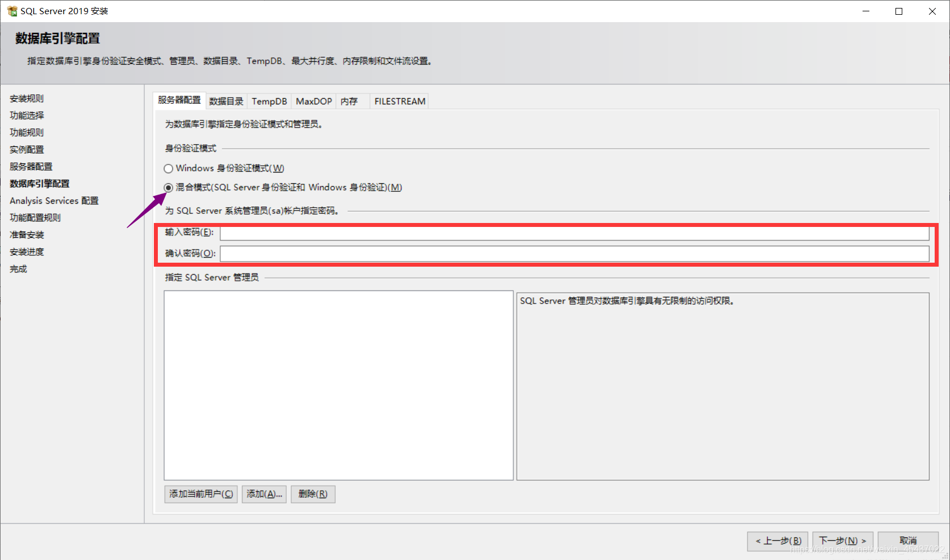Select 功能规则 step in sidebar
The height and width of the screenshot is (560, 950).
(x=27, y=133)
